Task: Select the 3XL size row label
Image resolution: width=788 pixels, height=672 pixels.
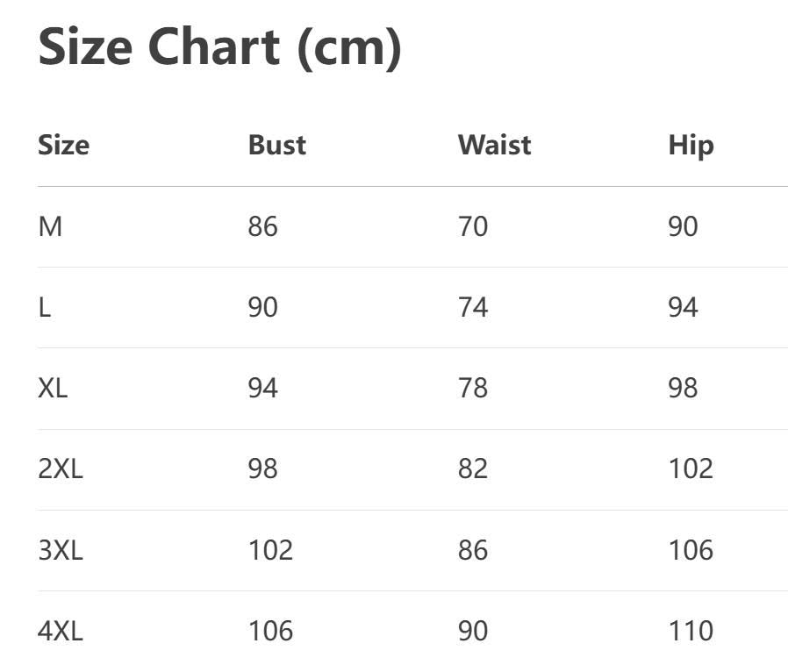Action: tap(61, 550)
